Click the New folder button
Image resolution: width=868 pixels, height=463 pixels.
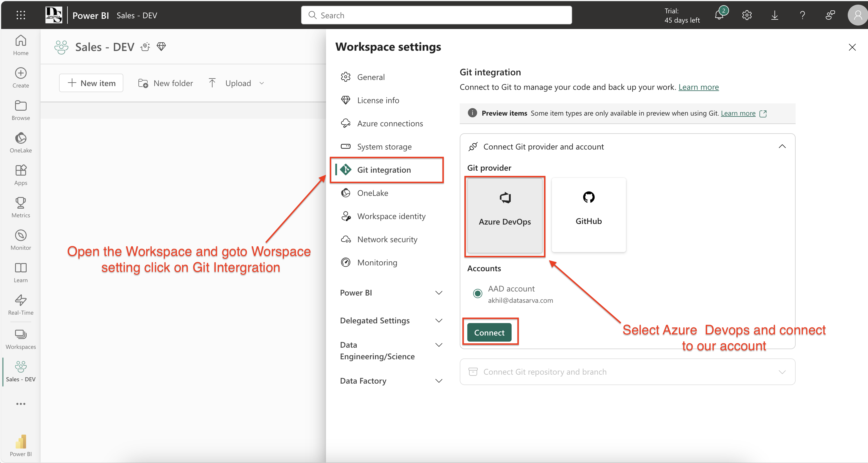coord(165,83)
